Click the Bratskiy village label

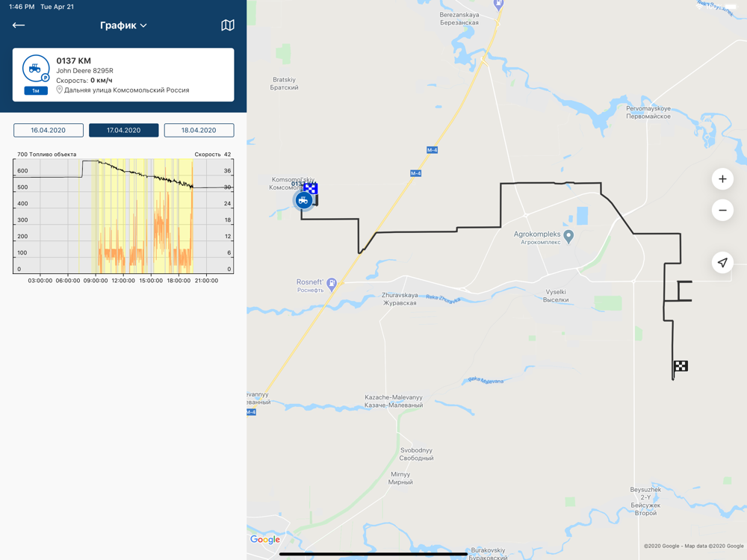tap(285, 84)
